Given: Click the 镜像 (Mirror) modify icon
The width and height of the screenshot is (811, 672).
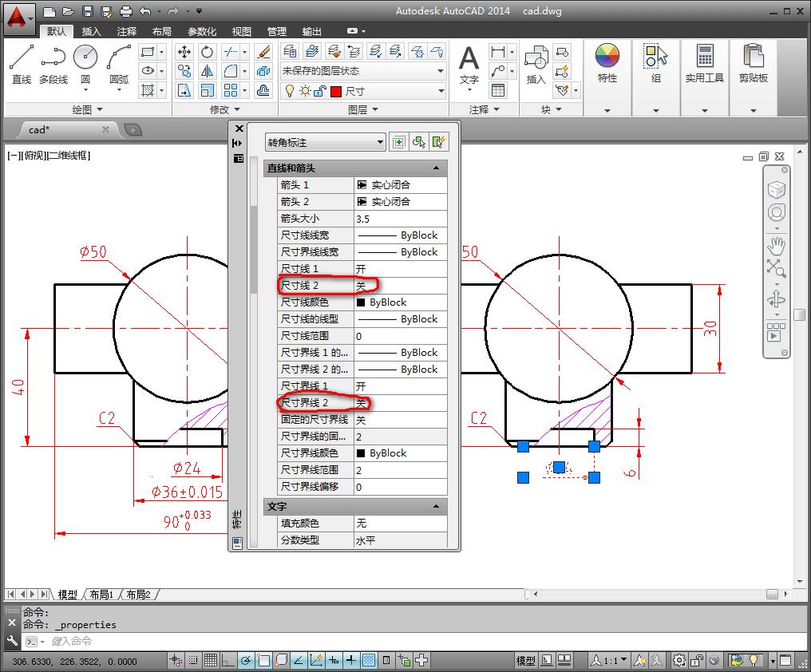Looking at the screenshot, I should [x=207, y=71].
